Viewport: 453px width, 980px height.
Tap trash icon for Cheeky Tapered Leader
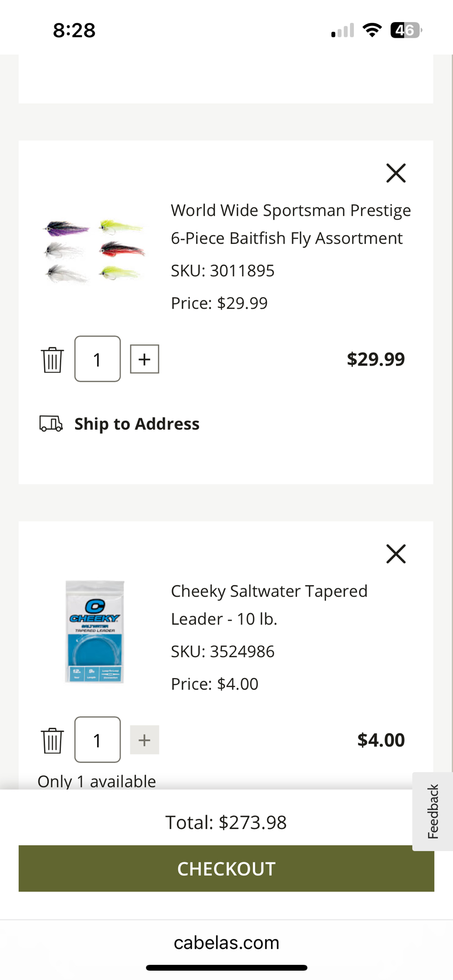click(x=52, y=740)
